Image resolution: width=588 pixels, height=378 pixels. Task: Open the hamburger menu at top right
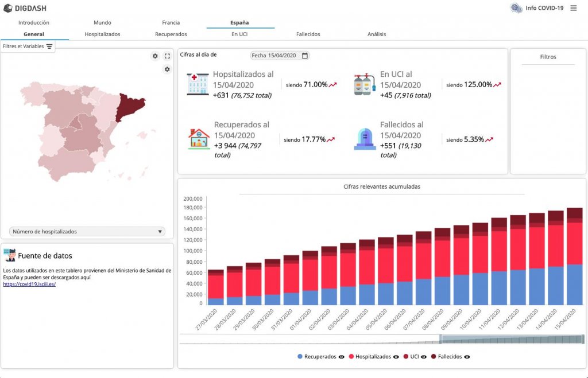[x=574, y=8]
